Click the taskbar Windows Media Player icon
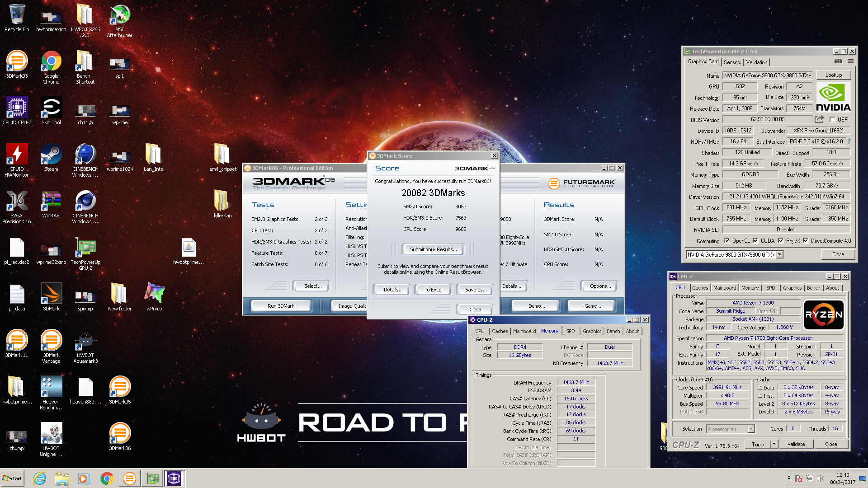 [x=84, y=479]
